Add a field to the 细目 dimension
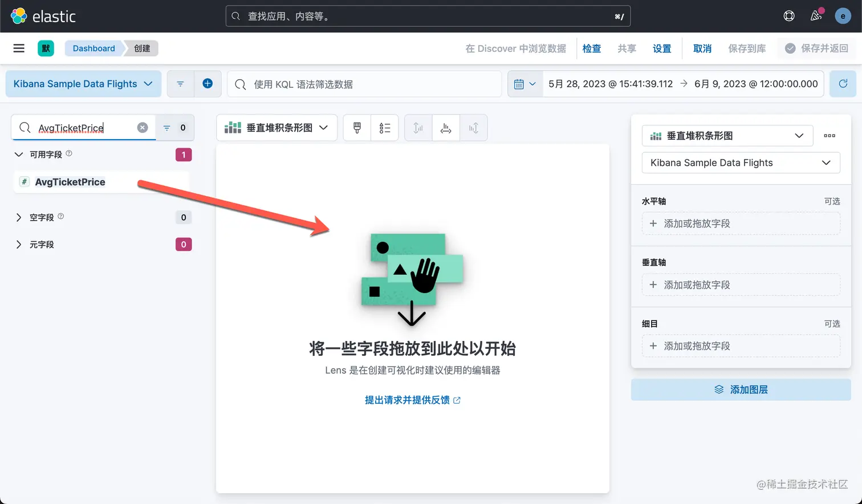The height and width of the screenshot is (504, 862). tap(741, 346)
